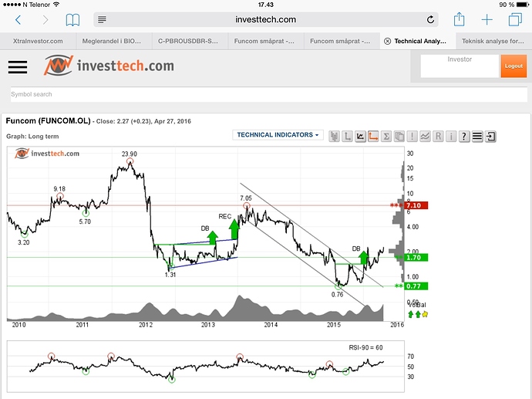Click the orange Logout button

point(513,66)
